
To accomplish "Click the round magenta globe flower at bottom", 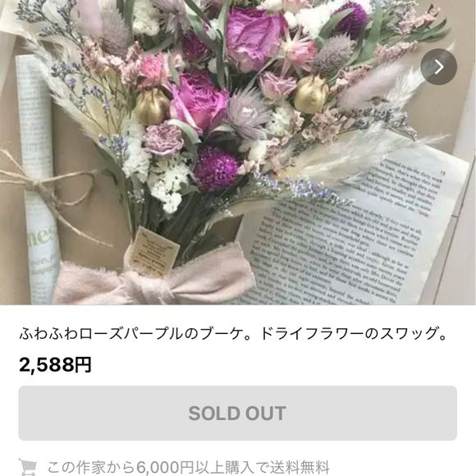I will 216,168.
